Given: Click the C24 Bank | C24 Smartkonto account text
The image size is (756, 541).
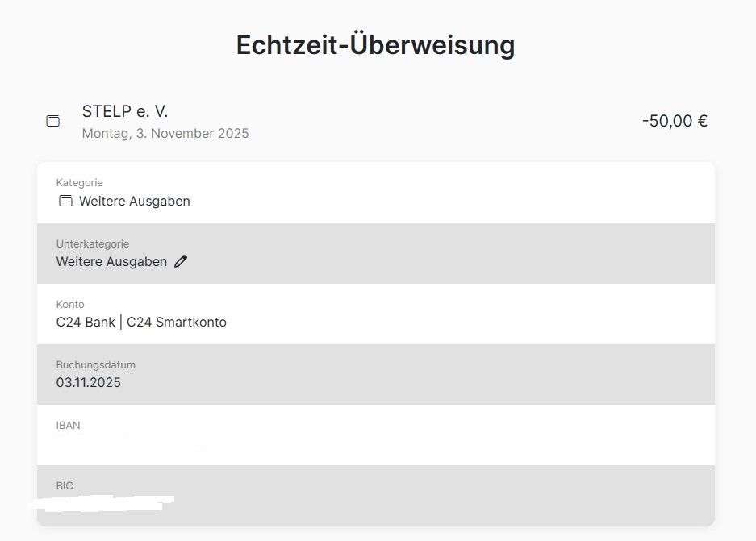Looking at the screenshot, I should [x=141, y=322].
